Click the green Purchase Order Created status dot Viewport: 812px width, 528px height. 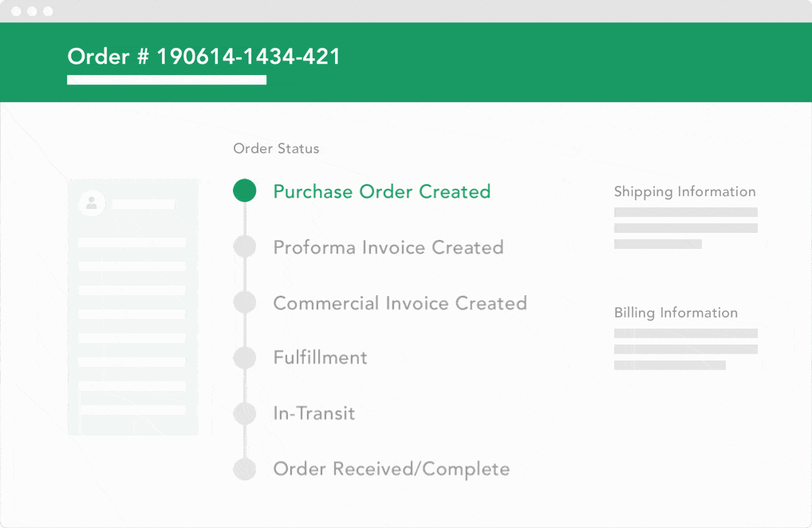coord(245,191)
